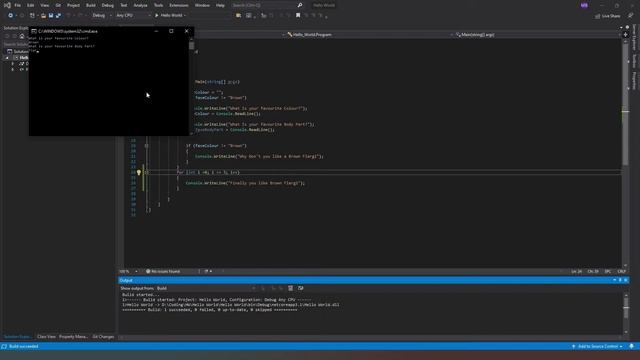Image resolution: width=640 pixels, height=360 pixels.
Task: Open the Test menu
Action: point(124,5)
